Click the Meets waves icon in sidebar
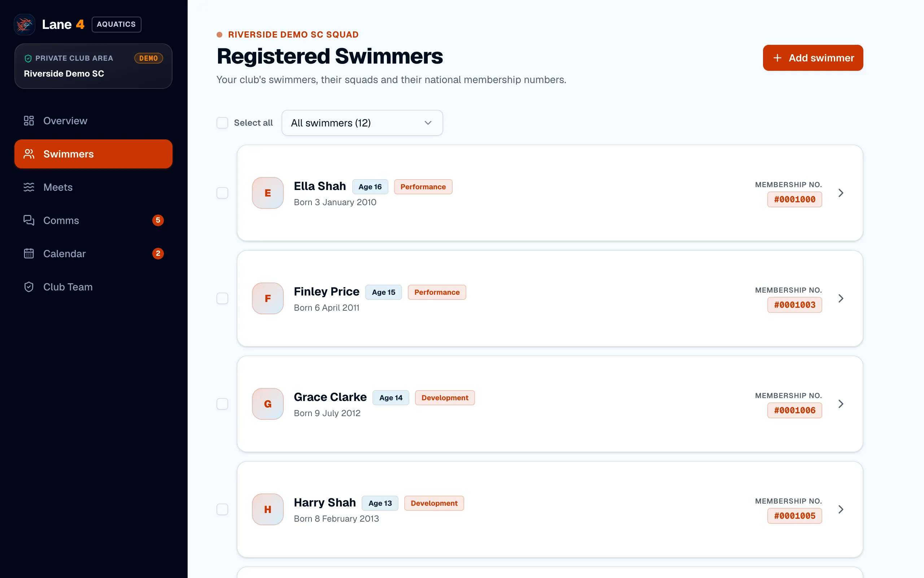This screenshot has height=578, width=924. (x=29, y=187)
